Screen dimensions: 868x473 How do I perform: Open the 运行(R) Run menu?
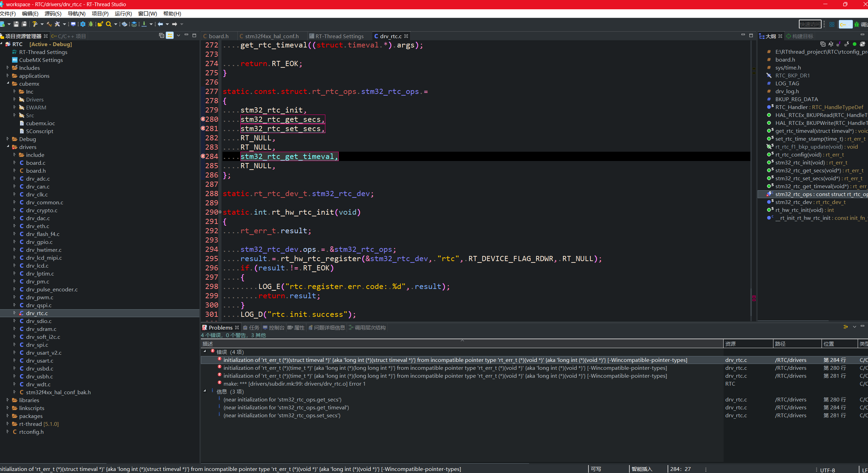(123, 13)
